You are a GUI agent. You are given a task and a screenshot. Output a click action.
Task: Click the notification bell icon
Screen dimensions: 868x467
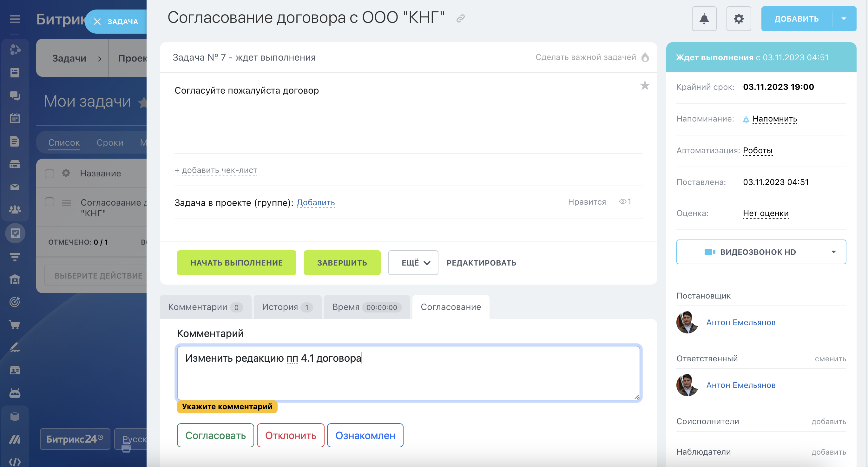704,19
